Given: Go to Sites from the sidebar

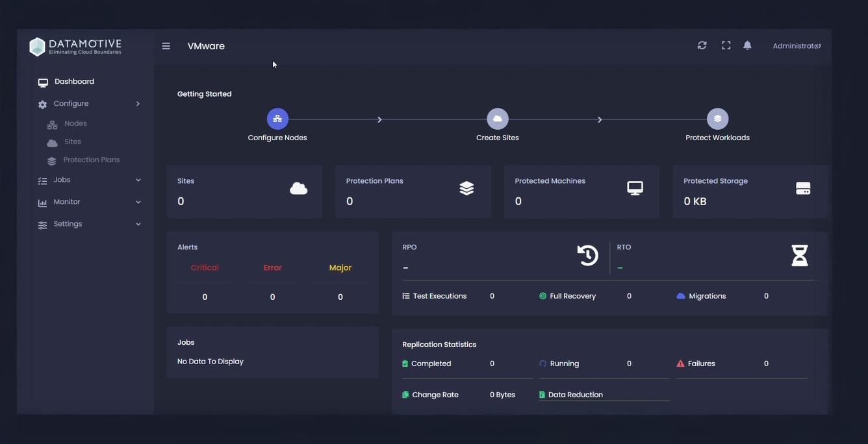Looking at the screenshot, I should click(73, 142).
